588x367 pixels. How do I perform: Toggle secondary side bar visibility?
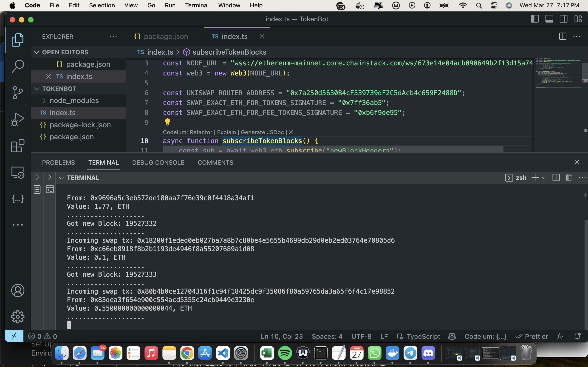pyautogui.click(x=564, y=19)
